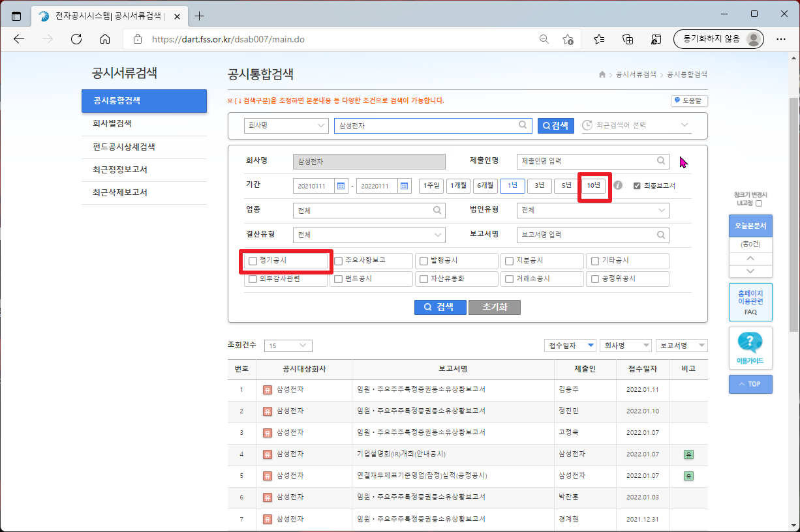Open the 법인유형 dropdown
Viewport: 800px width, 532px height.
592,211
